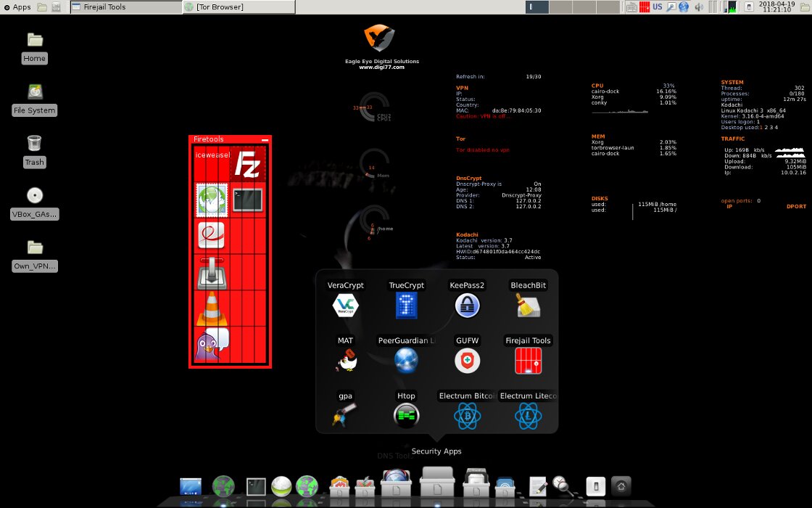
Task: Switch to the Tor Browser taskbar window
Action: tap(239, 7)
